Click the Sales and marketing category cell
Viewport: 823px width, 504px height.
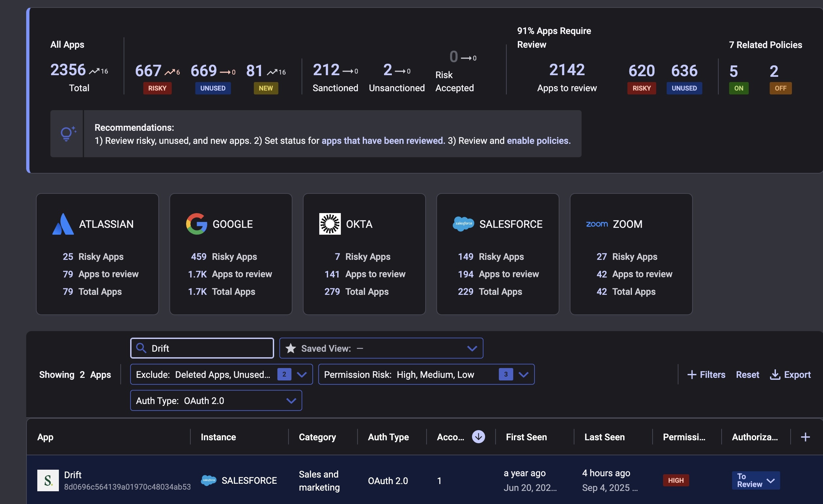[319, 481]
